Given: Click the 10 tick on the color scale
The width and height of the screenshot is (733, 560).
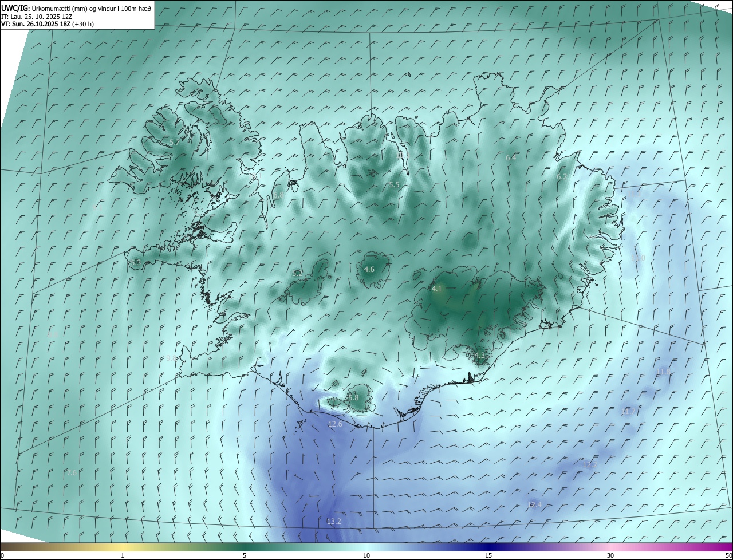Looking at the screenshot, I should click(x=366, y=555).
